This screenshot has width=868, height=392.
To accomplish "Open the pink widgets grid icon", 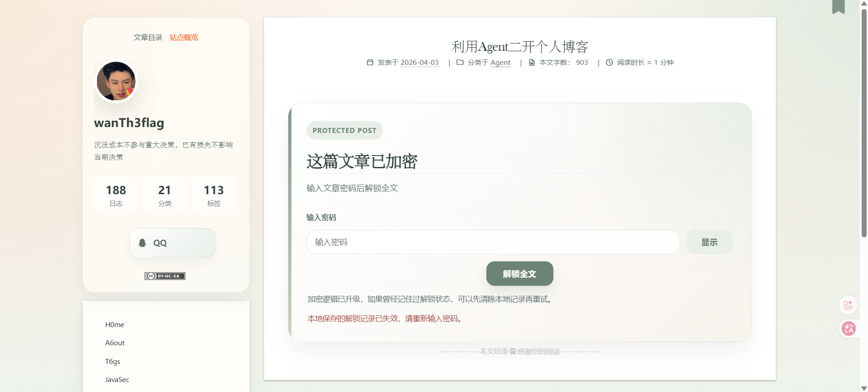I will coord(848,305).
